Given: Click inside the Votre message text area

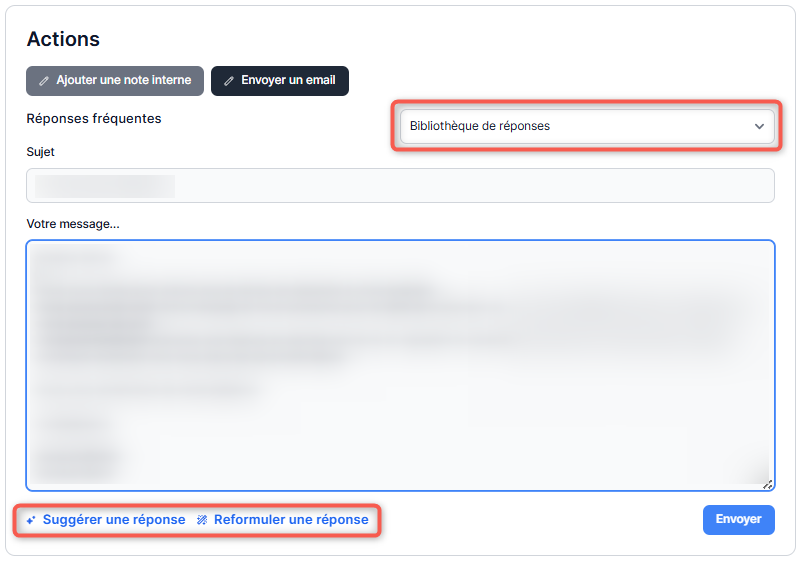Looking at the screenshot, I should (x=400, y=365).
